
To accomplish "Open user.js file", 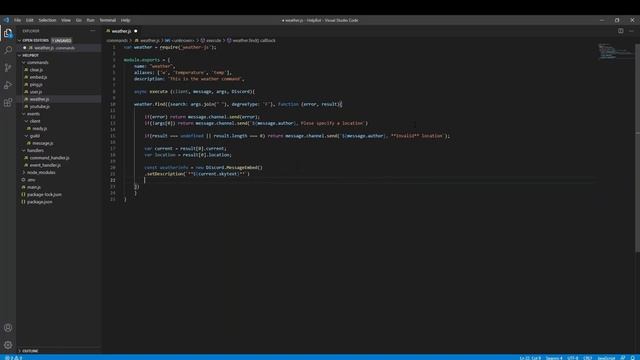I will tap(36, 92).
